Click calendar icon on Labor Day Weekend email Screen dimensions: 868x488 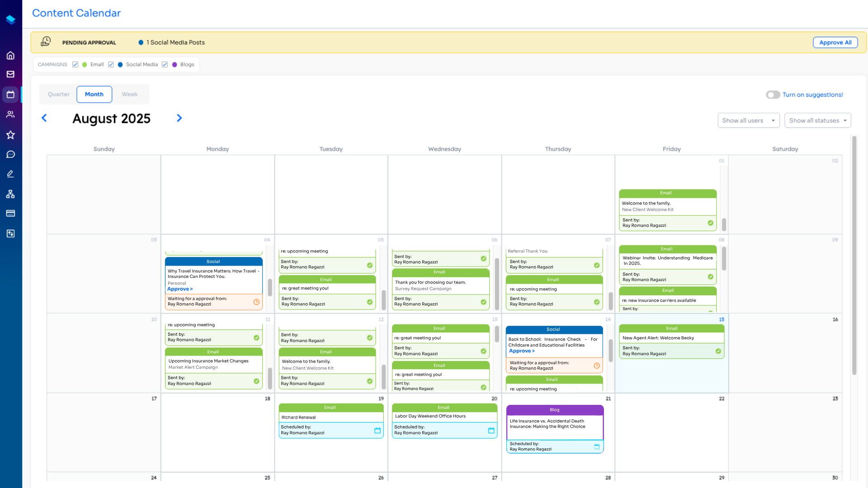coord(491,430)
